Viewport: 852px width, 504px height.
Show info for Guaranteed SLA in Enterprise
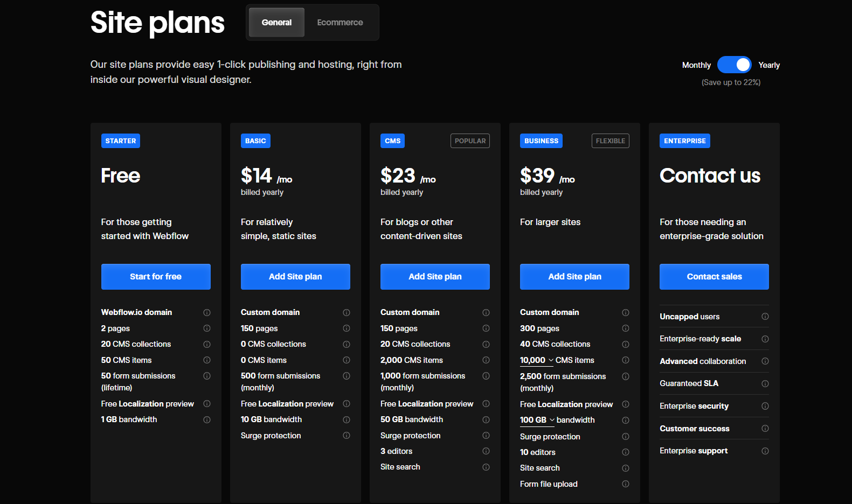click(765, 384)
